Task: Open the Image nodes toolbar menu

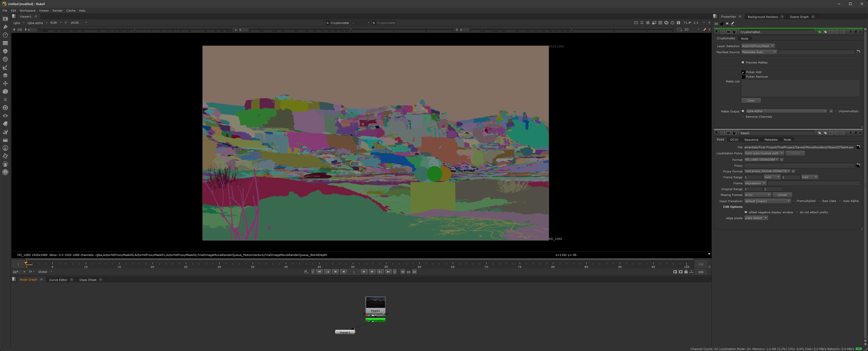Action: [x=5, y=19]
